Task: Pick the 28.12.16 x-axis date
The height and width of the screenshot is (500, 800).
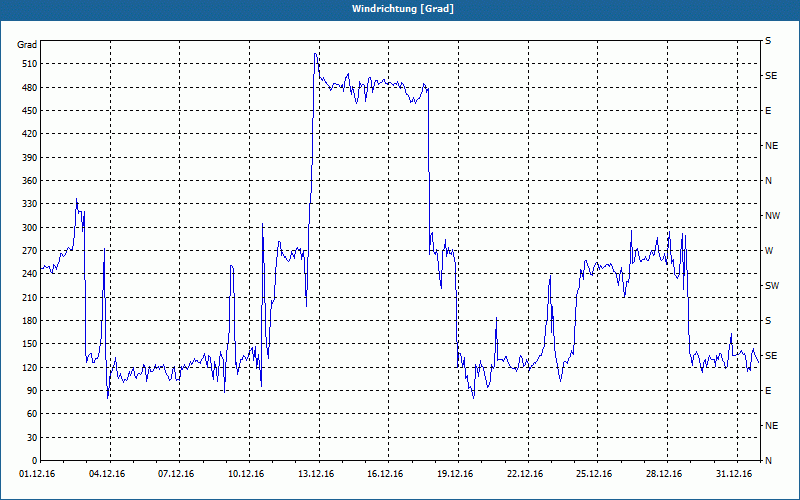Action: click(664, 474)
